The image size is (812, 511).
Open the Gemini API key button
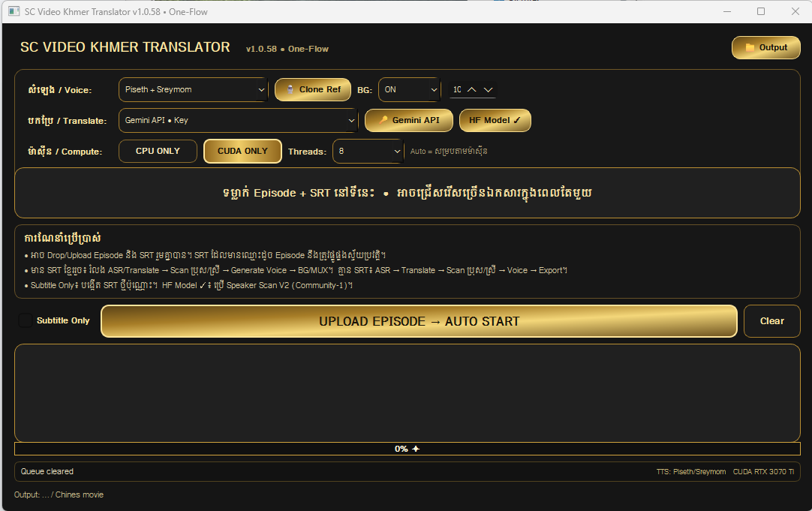coord(408,120)
